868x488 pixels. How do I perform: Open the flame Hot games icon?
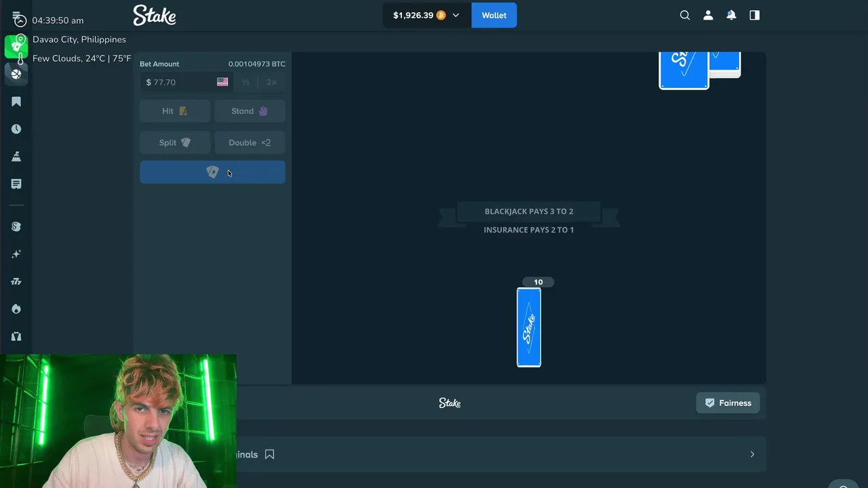(16, 309)
